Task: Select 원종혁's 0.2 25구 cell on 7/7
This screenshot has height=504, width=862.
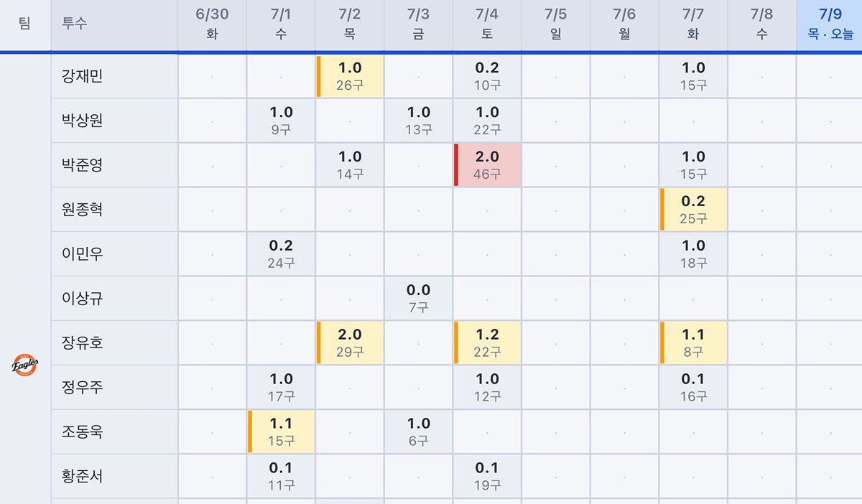Action: pos(693,210)
